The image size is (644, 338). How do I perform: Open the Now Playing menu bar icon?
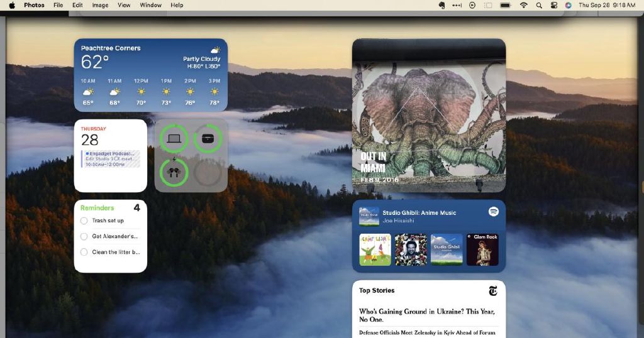coord(472,5)
